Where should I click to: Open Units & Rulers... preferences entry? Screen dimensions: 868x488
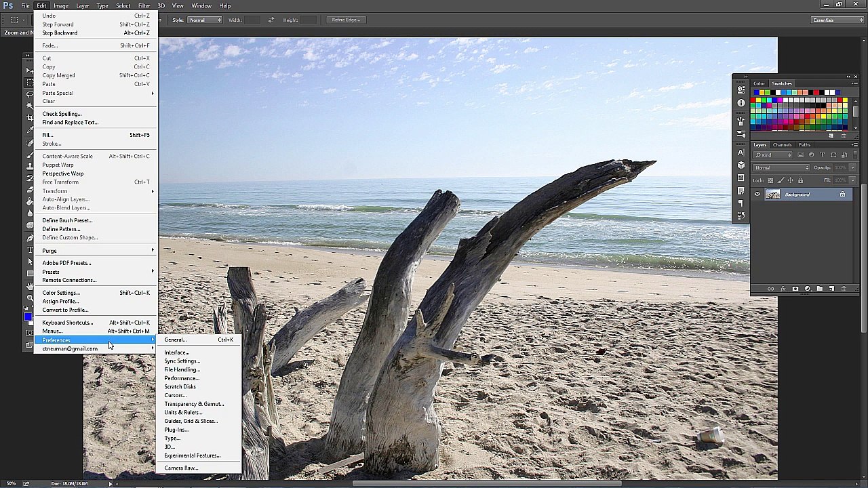point(199,412)
